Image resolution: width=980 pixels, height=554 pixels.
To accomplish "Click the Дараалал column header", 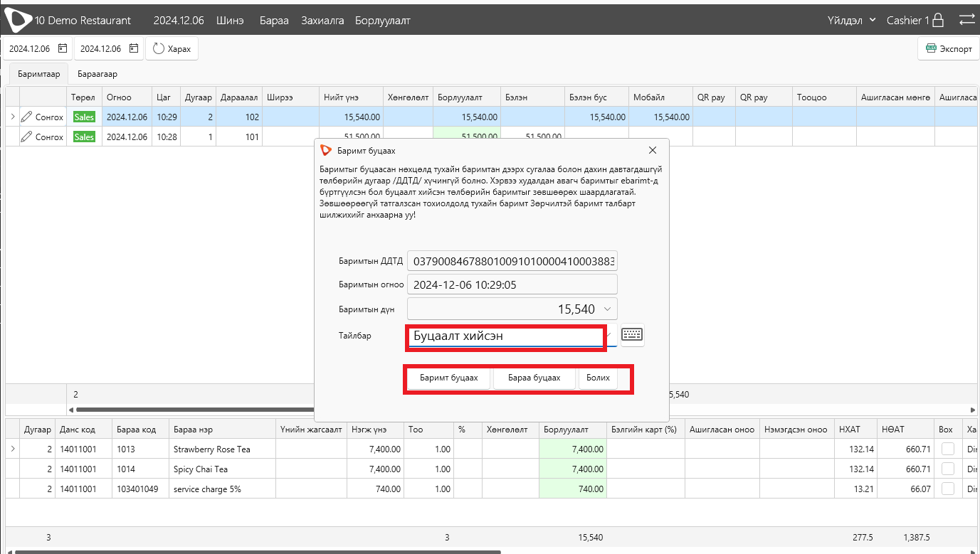I will pyautogui.click(x=239, y=97).
